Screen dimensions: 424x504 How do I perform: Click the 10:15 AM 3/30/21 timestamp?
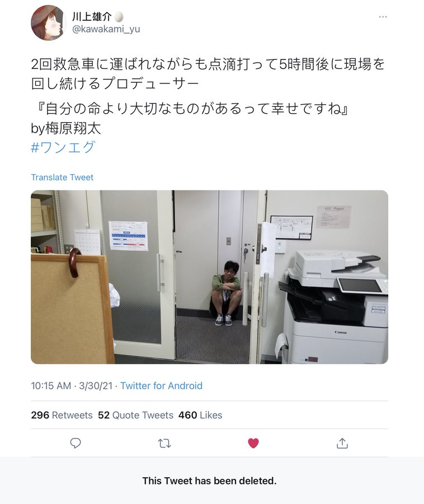click(x=72, y=386)
